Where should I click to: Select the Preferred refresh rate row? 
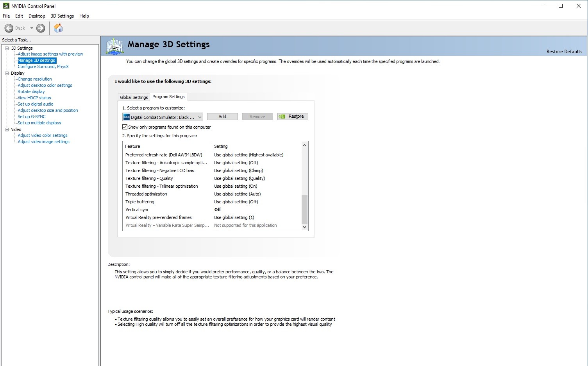(212, 155)
